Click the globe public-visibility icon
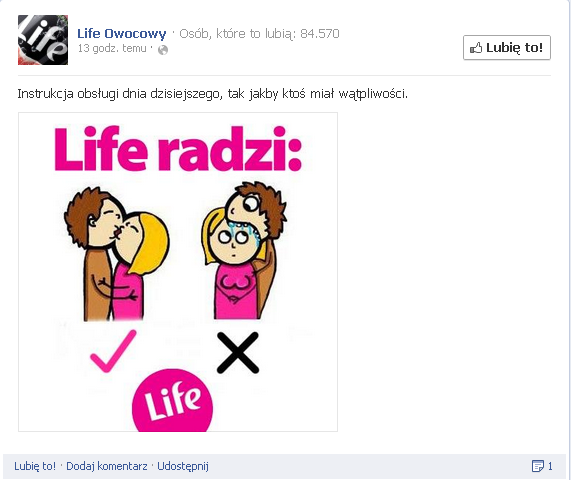Image resolution: width=571 pixels, height=480 pixels. pyautogui.click(x=163, y=50)
